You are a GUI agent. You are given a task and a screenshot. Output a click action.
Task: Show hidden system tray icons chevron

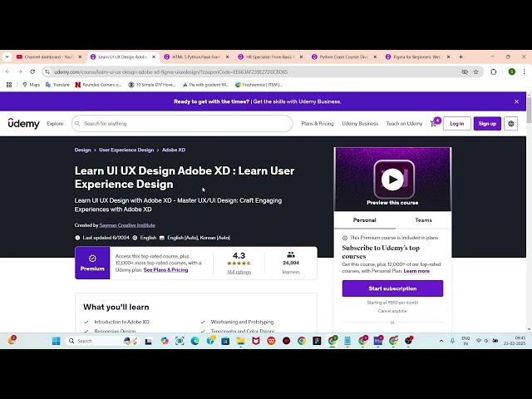pos(441,341)
